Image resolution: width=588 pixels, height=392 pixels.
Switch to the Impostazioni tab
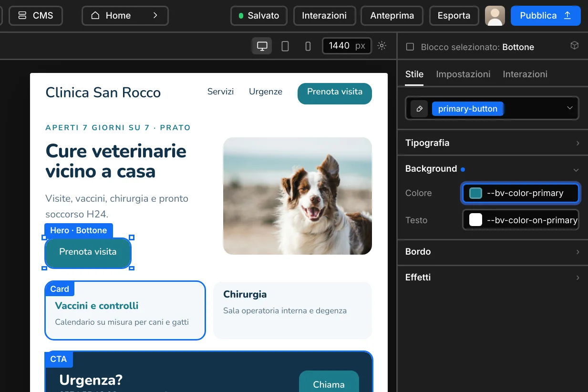pos(463,74)
